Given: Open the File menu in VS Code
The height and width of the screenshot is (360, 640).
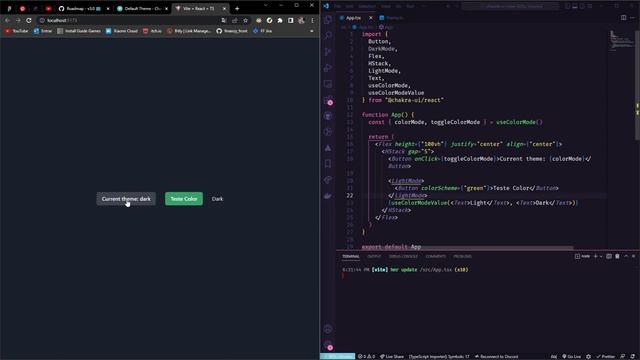Looking at the screenshot, I should tap(338, 6).
